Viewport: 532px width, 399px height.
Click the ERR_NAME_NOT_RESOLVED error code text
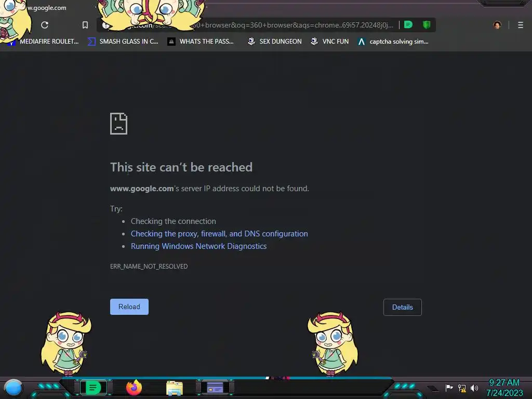tap(149, 267)
